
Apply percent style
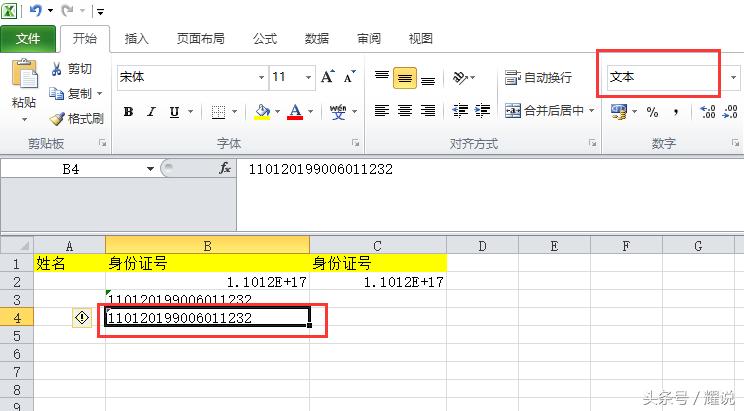(x=652, y=112)
